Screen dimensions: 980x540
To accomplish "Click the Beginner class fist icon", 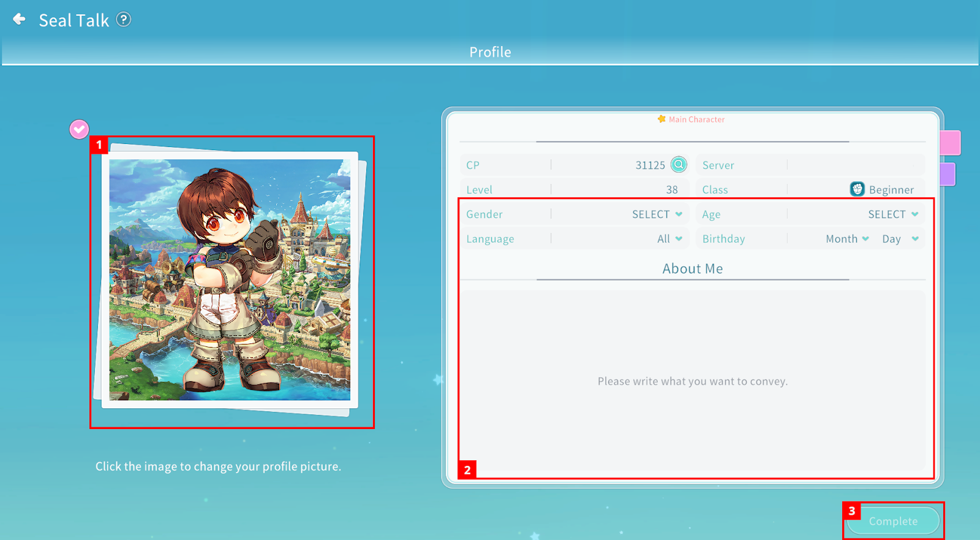I will click(x=857, y=189).
